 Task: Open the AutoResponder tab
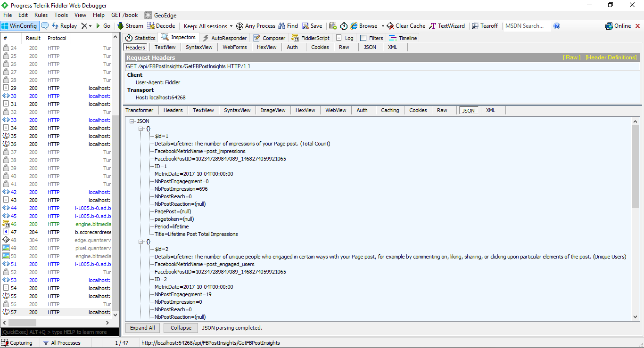(224, 38)
